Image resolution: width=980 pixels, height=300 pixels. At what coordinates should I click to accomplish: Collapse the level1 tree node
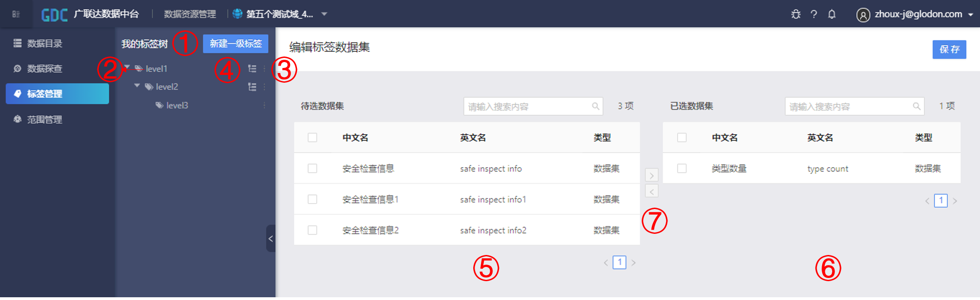[127, 68]
